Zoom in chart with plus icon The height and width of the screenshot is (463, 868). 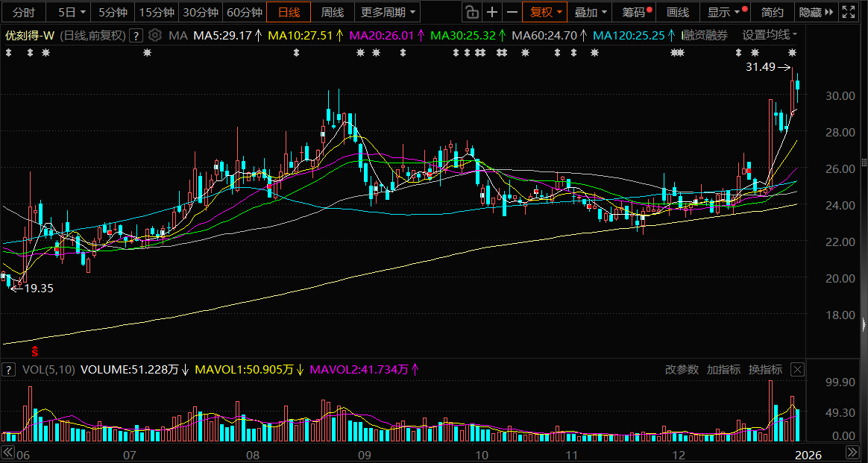pyautogui.click(x=491, y=12)
